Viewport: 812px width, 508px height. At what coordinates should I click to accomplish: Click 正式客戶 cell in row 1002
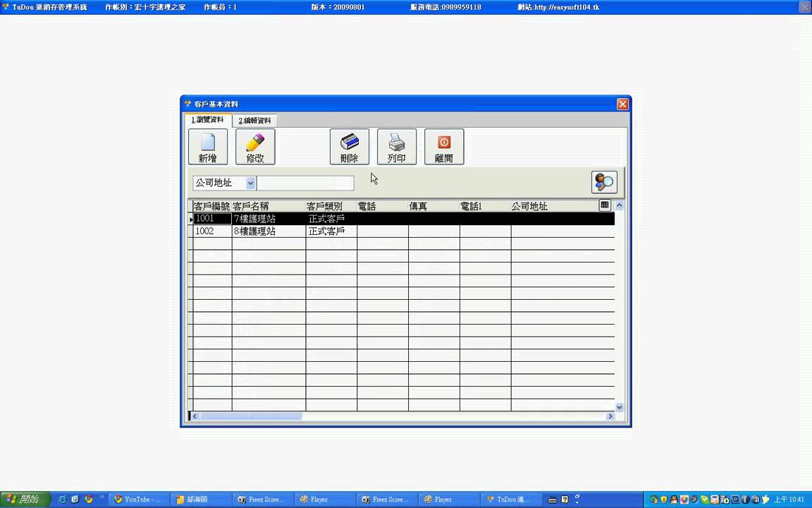(331, 231)
